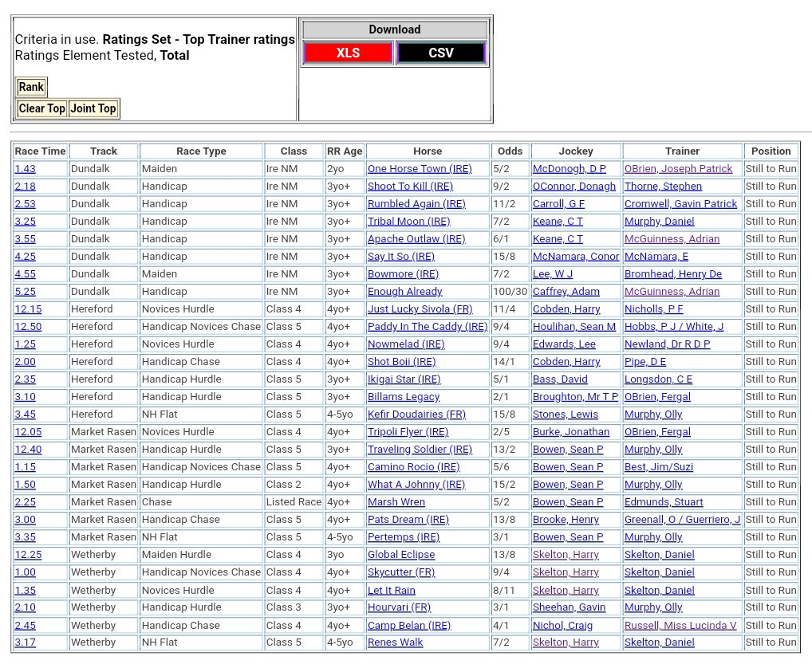The image size is (812, 668).
Task: View jockey Nichol, Craig link
Action: click(x=562, y=626)
